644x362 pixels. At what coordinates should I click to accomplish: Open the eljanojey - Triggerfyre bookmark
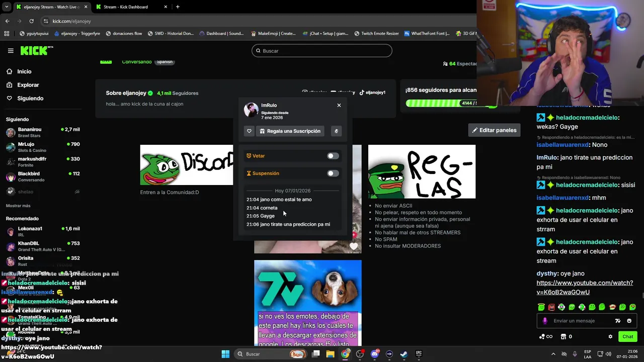click(76, 34)
